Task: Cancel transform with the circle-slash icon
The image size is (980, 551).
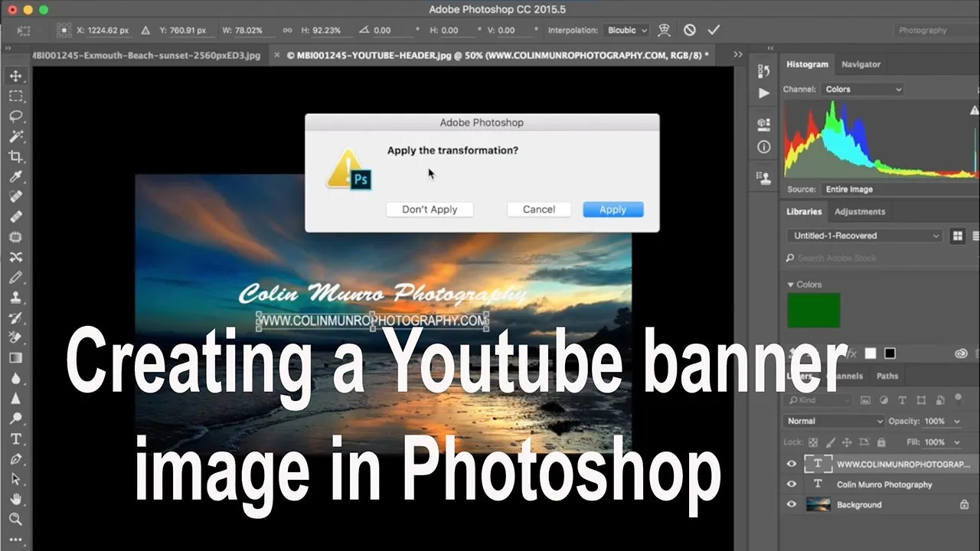Action: click(x=690, y=30)
